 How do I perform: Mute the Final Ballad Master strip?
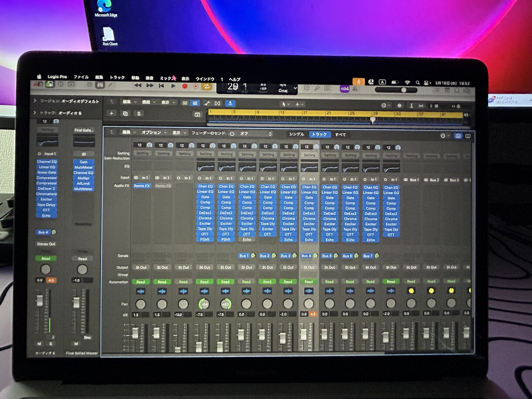(77, 344)
